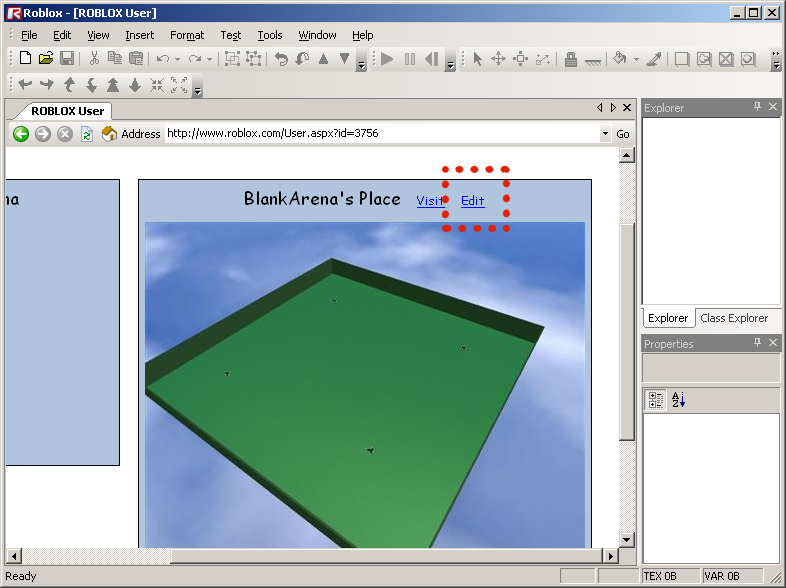Group the selected parts using the group icon
Image resolution: width=786 pixels, height=588 pixels.
(x=232, y=59)
